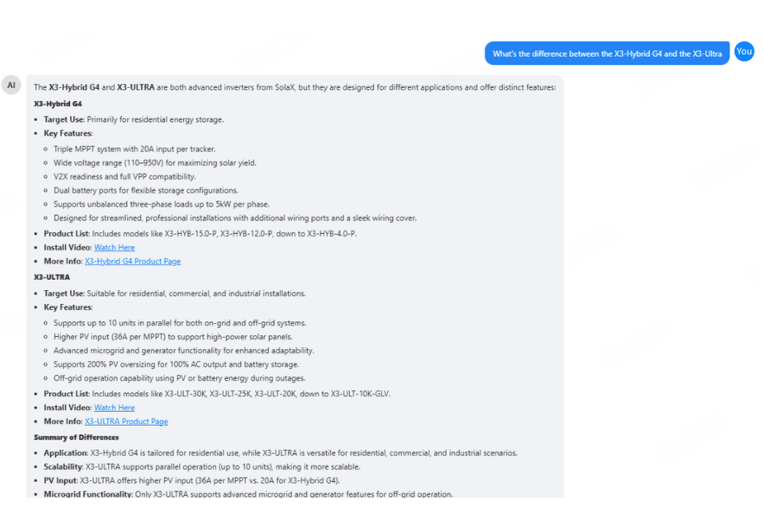Image resolution: width=764 pixels, height=532 pixels.
Task: Open the X3-Hybrid G4 Product Page link
Action: 132,262
